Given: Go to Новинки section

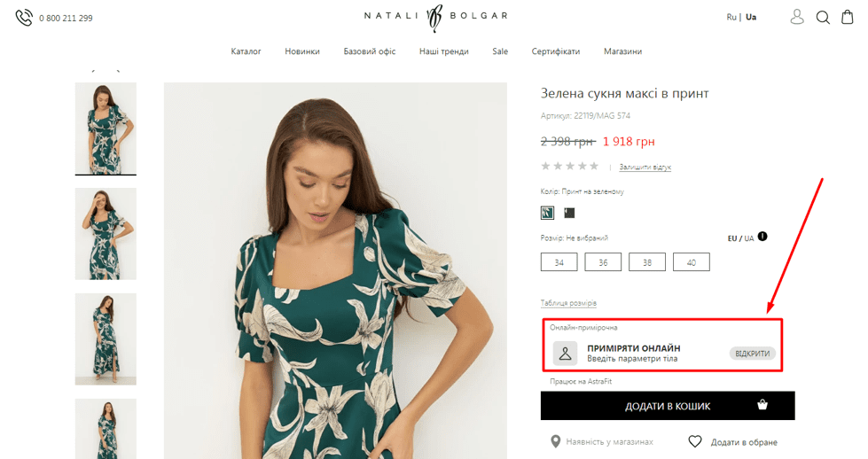Looking at the screenshot, I should click(x=302, y=51).
